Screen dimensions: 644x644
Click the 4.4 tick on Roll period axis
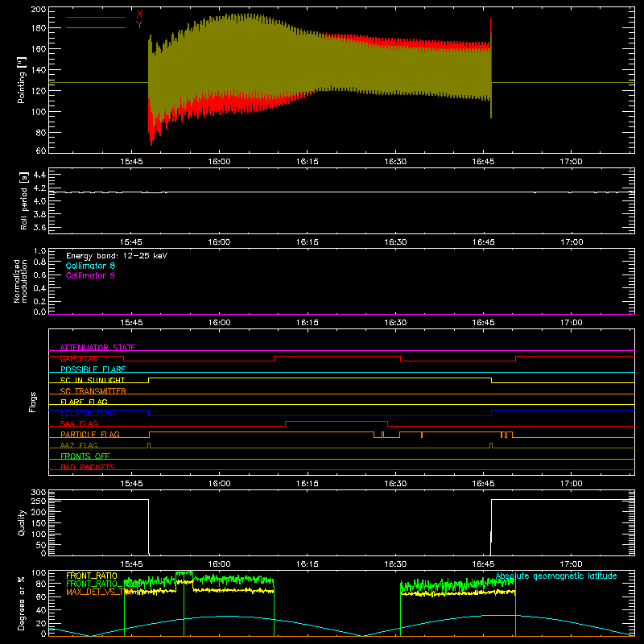(39, 175)
